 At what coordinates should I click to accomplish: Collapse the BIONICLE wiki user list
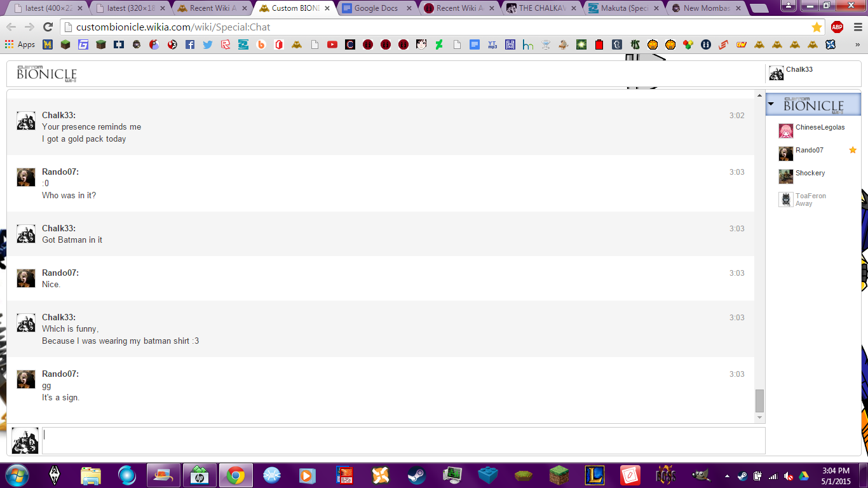pos(771,104)
